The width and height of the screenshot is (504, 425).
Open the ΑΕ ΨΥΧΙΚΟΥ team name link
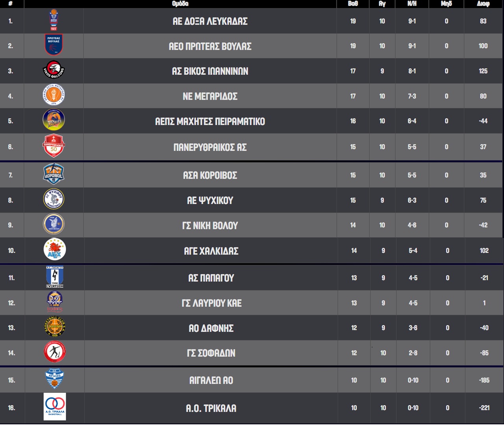pyautogui.click(x=210, y=200)
